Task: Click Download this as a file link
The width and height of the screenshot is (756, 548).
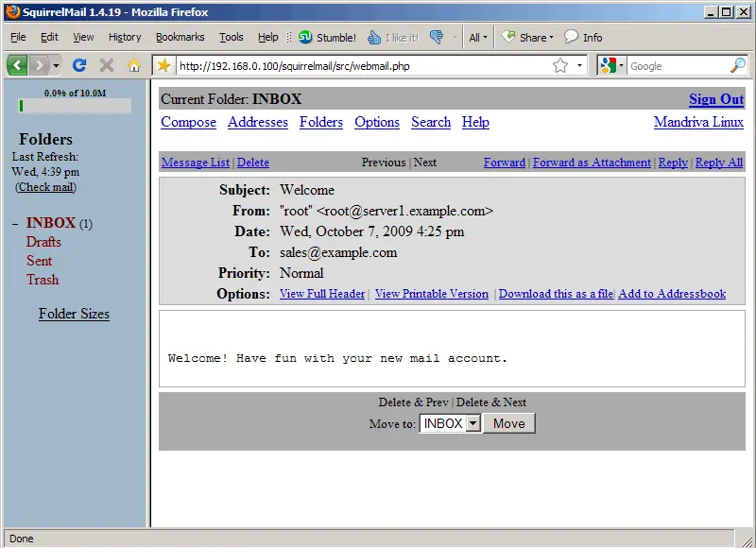Action: [556, 294]
